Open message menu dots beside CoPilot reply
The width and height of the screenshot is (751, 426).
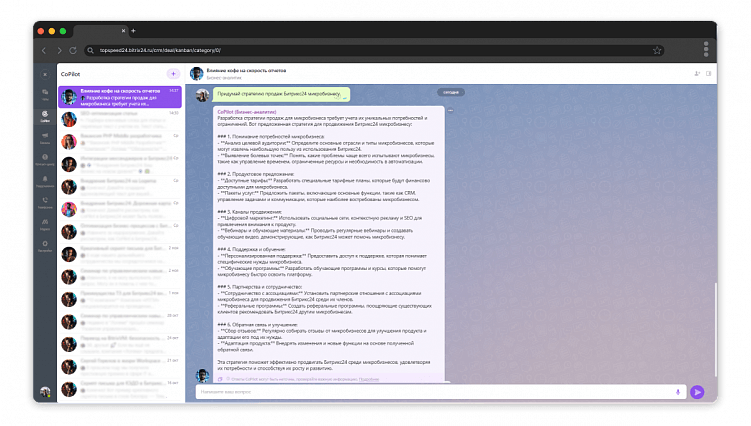450,110
